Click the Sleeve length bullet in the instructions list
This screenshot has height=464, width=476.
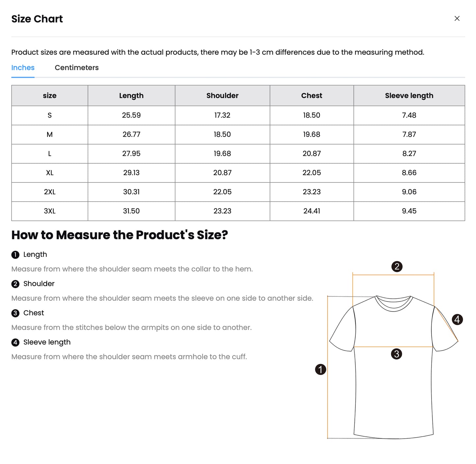(x=15, y=342)
